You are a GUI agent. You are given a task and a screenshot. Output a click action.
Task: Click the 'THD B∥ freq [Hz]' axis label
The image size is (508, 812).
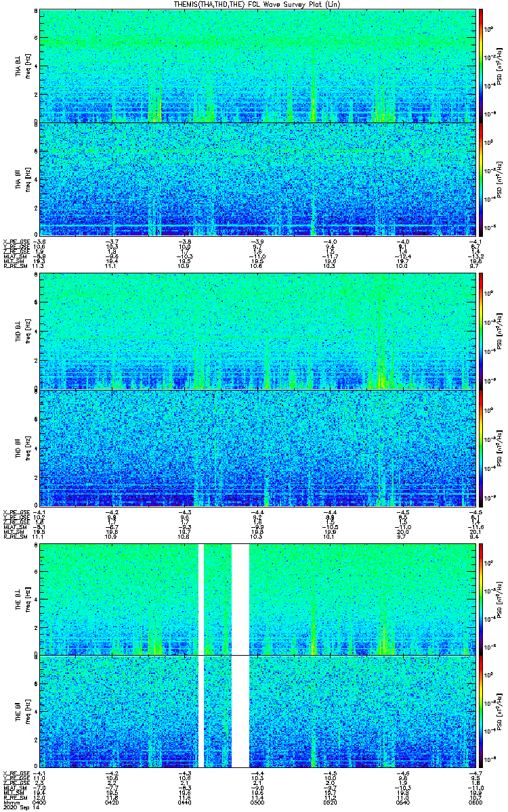coord(22,448)
